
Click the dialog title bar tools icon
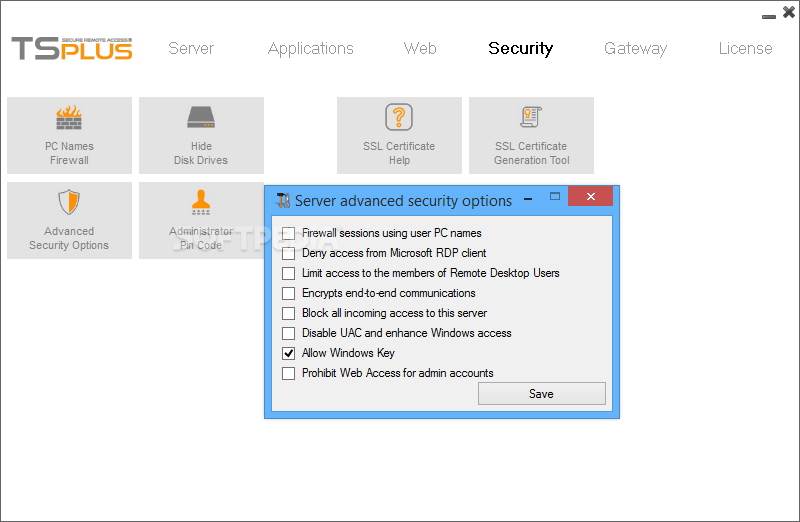[x=283, y=201]
